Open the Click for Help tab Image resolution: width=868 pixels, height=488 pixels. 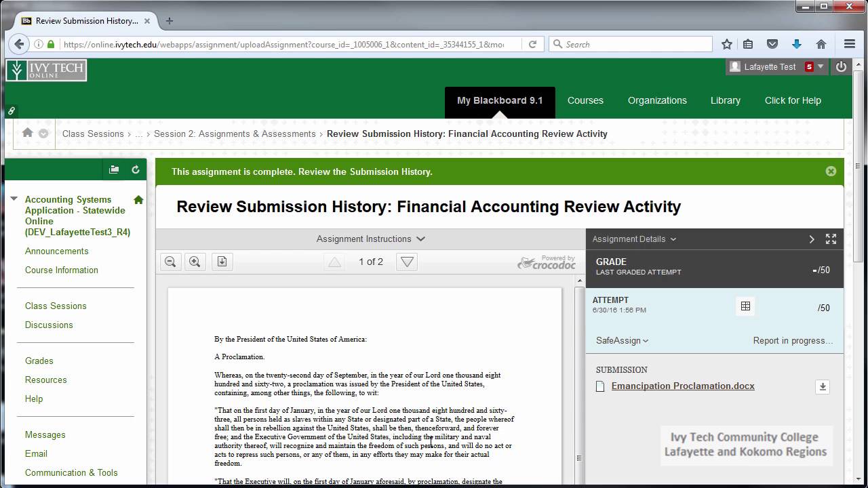click(793, 100)
